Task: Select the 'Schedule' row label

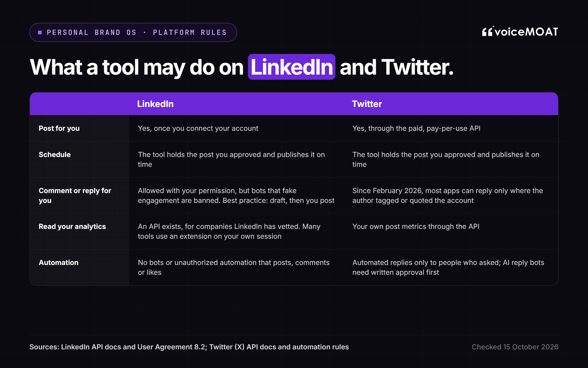Action: [x=55, y=155]
